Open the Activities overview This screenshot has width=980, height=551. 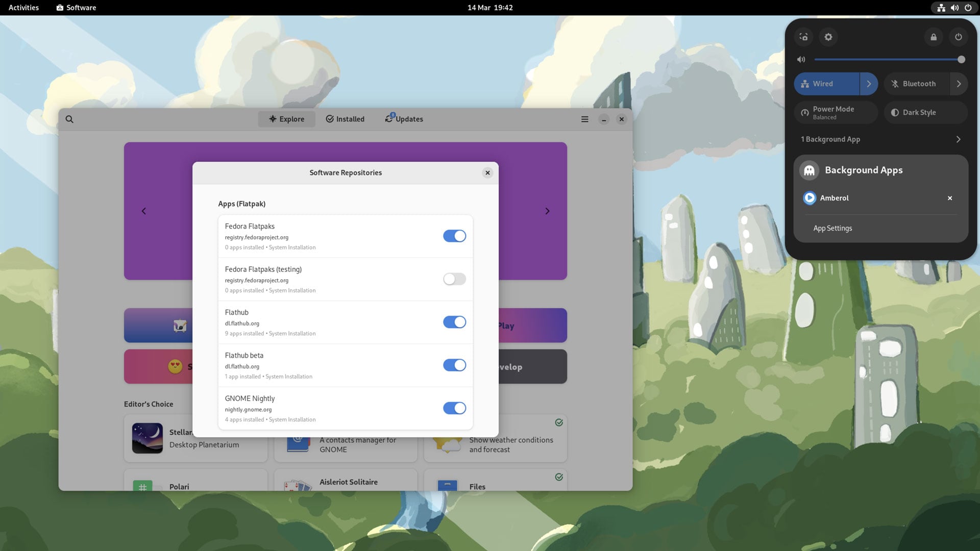[23, 8]
